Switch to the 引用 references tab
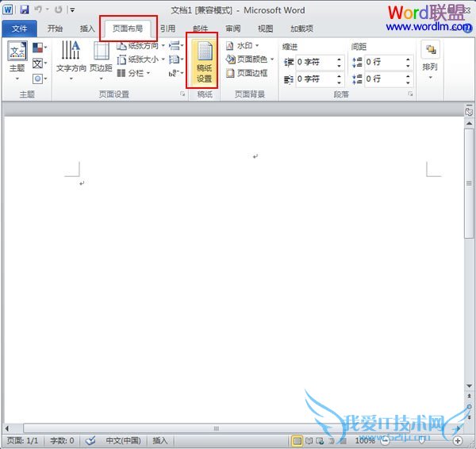This screenshot has width=476, height=449. tap(168, 29)
